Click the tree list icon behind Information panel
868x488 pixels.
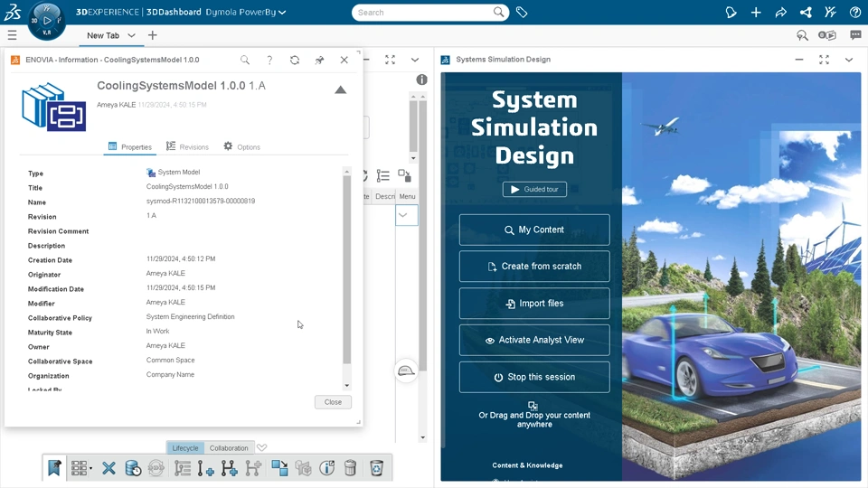(383, 176)
